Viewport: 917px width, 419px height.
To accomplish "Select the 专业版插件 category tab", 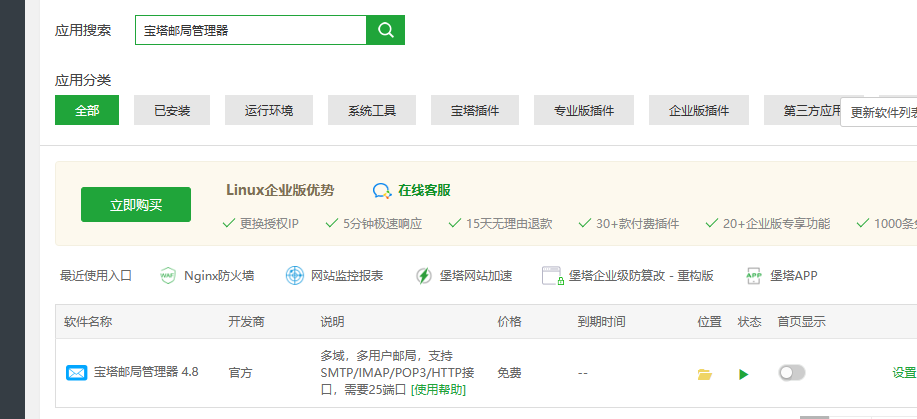I will coord(584,110).
